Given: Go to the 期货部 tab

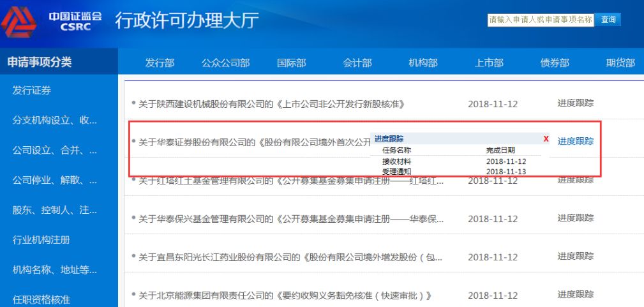Looking at the screenshot, I should tap(620, 63).
